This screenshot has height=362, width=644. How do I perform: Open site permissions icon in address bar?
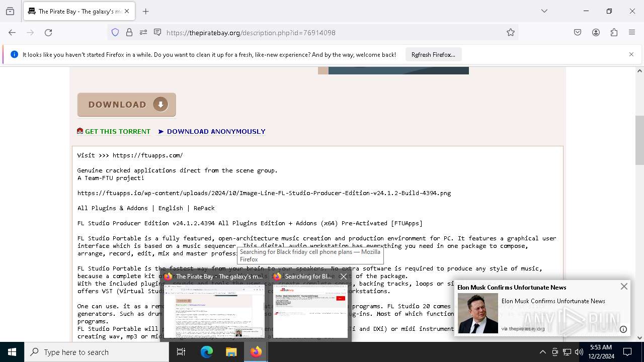click(x=143, y=33)
